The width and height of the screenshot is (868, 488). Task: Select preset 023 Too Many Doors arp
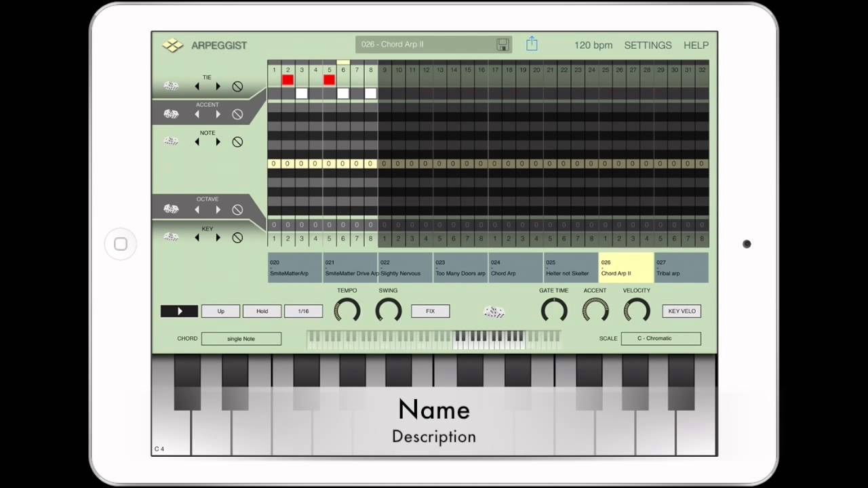tap(460, 268)
